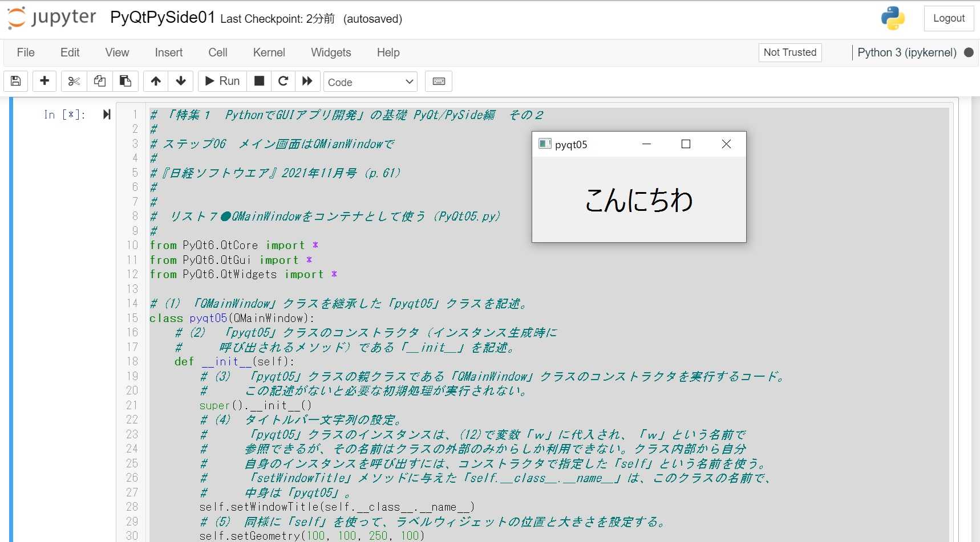Open the Kernel menu
This screenshot has width=980, height=542.
[269, 52]
